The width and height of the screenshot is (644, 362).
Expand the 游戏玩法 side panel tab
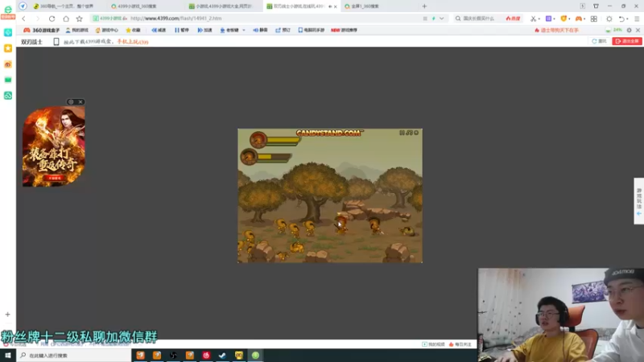(x=638, y=200)
